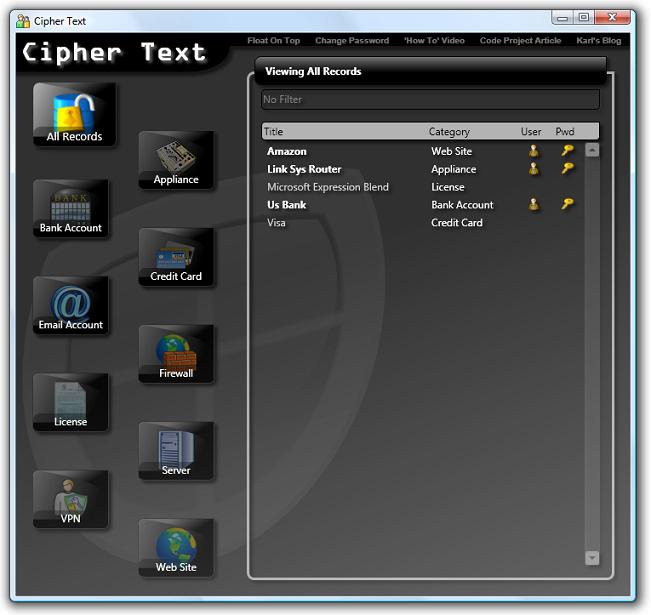Viewport: 651px width, 615px height.
Task: Click Bank Account category cell of Us Bank
Action: (462, 205)
